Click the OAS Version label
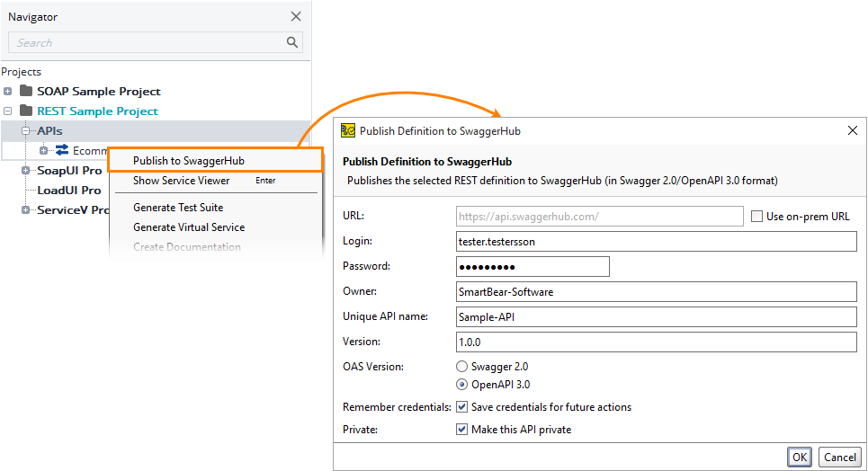This screenshot has height=471, width=868. pyautogui.click(x=373, y=367)
